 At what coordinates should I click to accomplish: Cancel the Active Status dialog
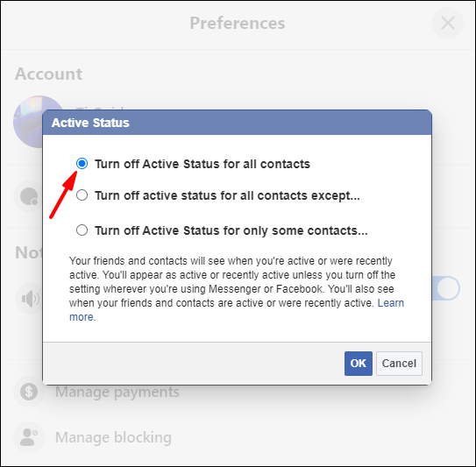399,364
